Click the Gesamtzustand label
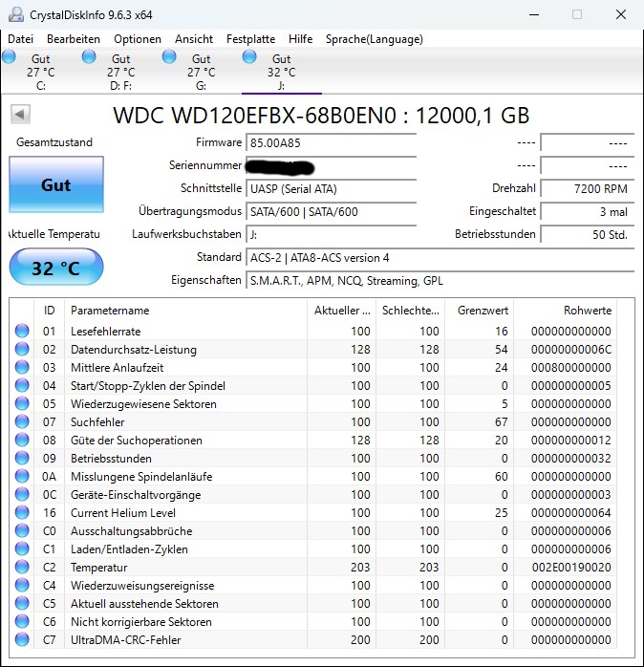Viewport: 644px width, 667px height. (x=54, y=142)
